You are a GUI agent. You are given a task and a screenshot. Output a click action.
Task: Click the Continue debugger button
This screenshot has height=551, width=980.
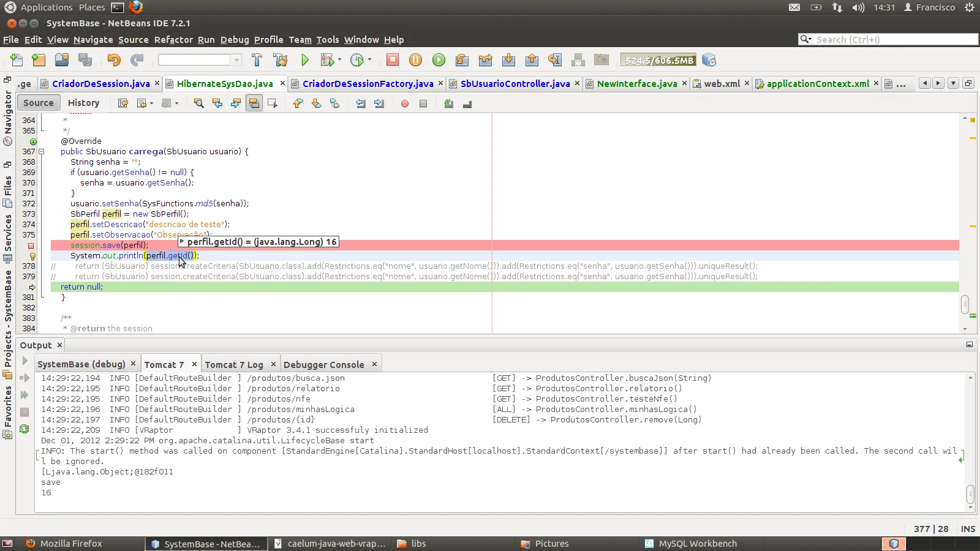pos(439,60)
